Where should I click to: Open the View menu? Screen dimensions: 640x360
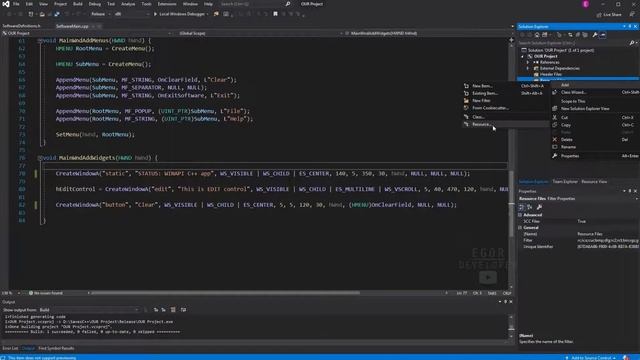[43, 4]
